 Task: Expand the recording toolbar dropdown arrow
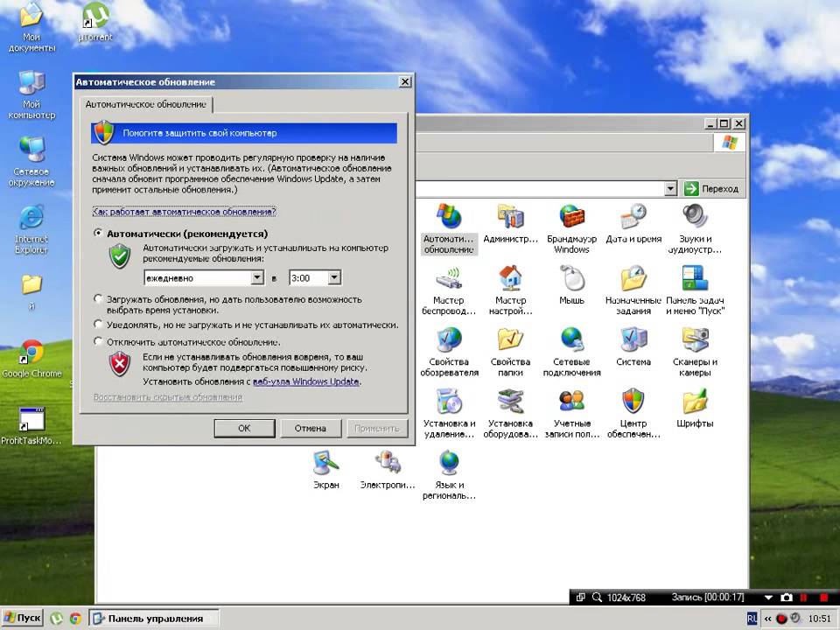coord(768,598)
